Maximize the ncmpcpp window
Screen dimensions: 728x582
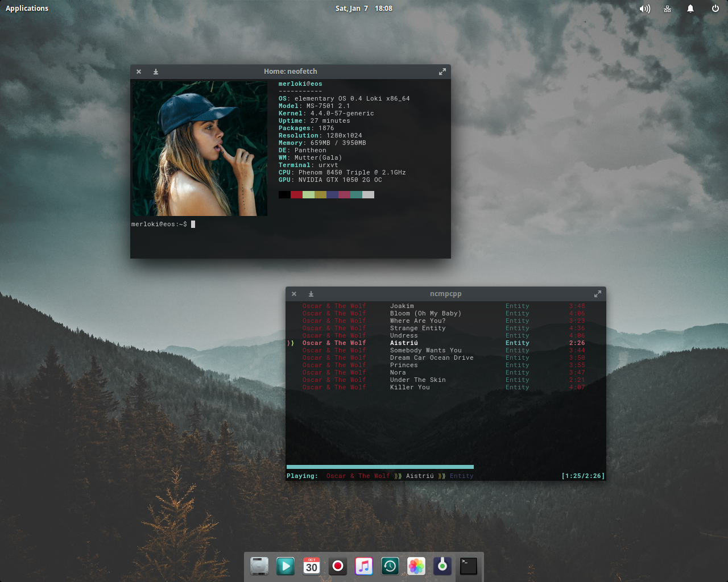click(x=597, y=294)
